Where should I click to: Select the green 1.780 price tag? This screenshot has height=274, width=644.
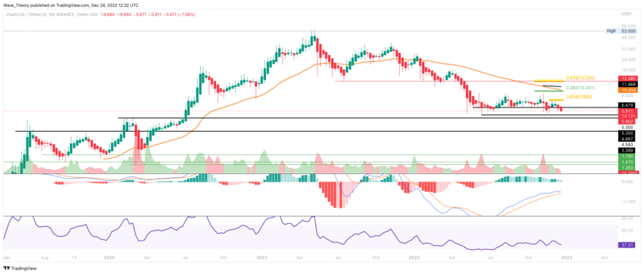(627, 156)
